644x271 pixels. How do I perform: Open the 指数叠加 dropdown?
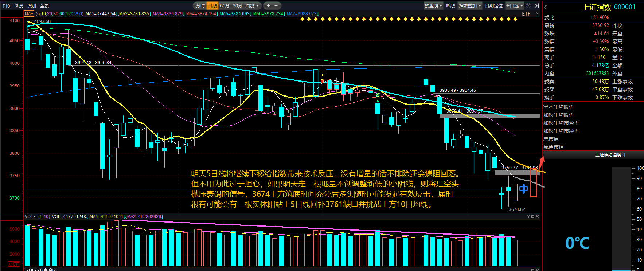tap(470, 5)
